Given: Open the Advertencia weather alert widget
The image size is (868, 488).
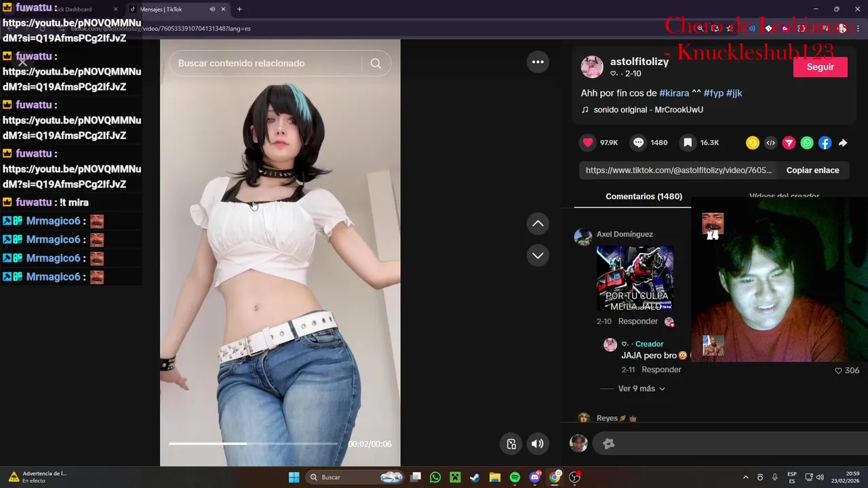Looking at the screenshot, I should click(38, 477).
